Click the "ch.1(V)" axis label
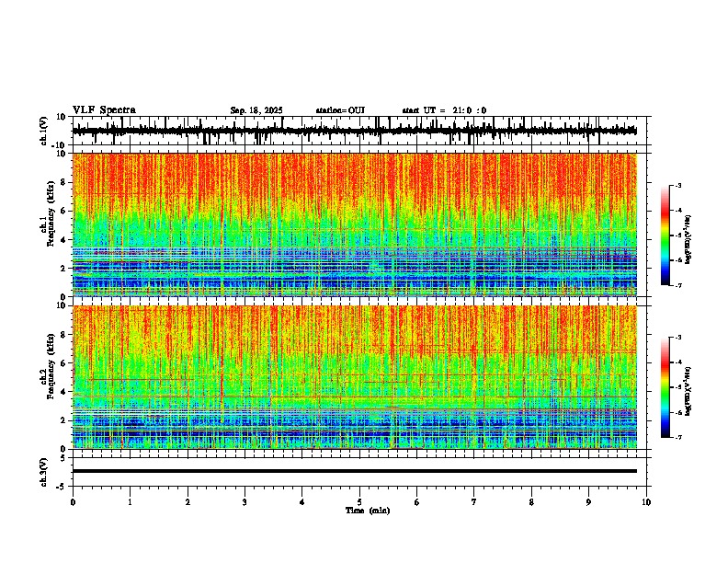Screen dimensions: 728x563 44,131
